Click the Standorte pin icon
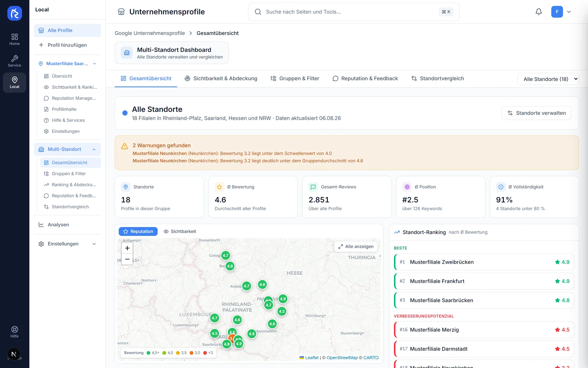The image size is (588, 368). (x=126, y=187)
